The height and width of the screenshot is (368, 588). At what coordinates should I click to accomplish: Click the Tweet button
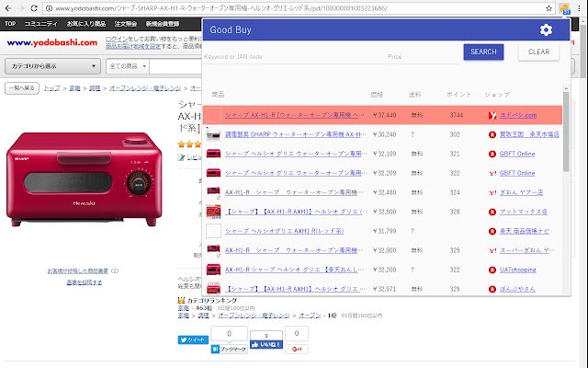[193, 339]
